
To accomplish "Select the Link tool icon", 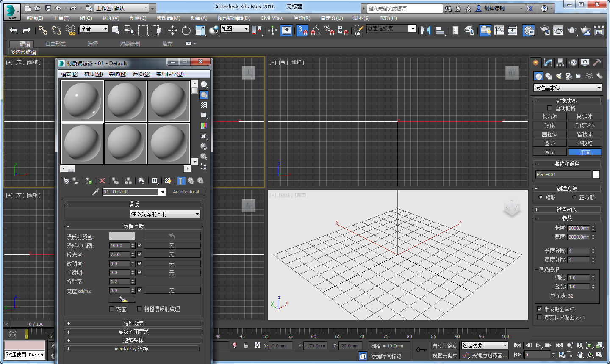I will [x=43, y=30].
